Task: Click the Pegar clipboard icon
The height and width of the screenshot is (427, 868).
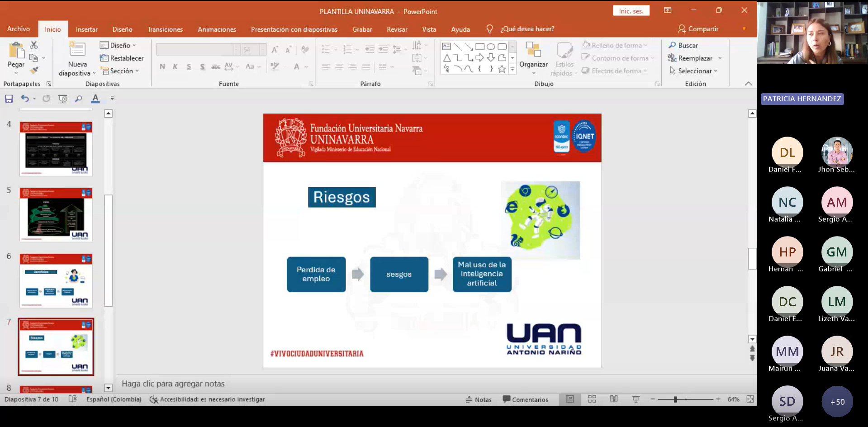Action: click(x=16, y=51)
